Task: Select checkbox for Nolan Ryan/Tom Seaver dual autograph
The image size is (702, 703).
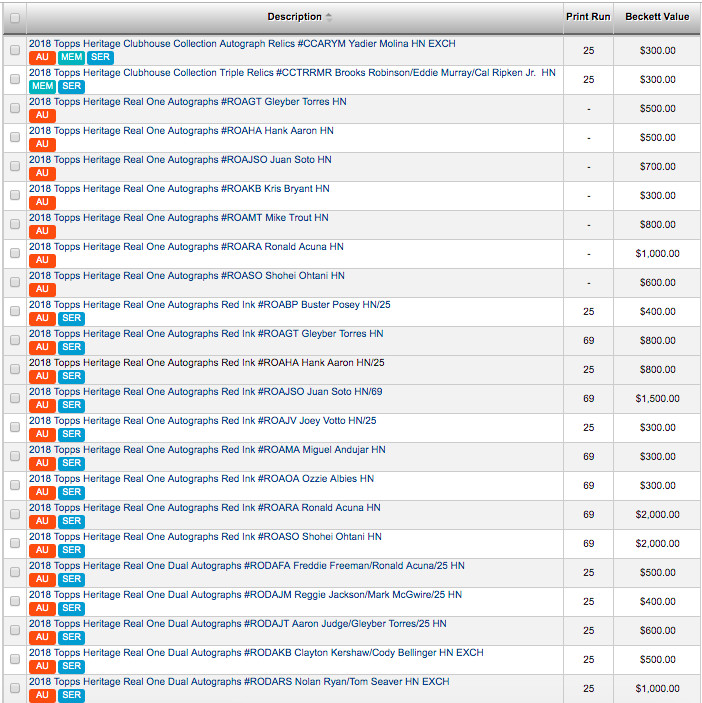Action: point(15,688)
